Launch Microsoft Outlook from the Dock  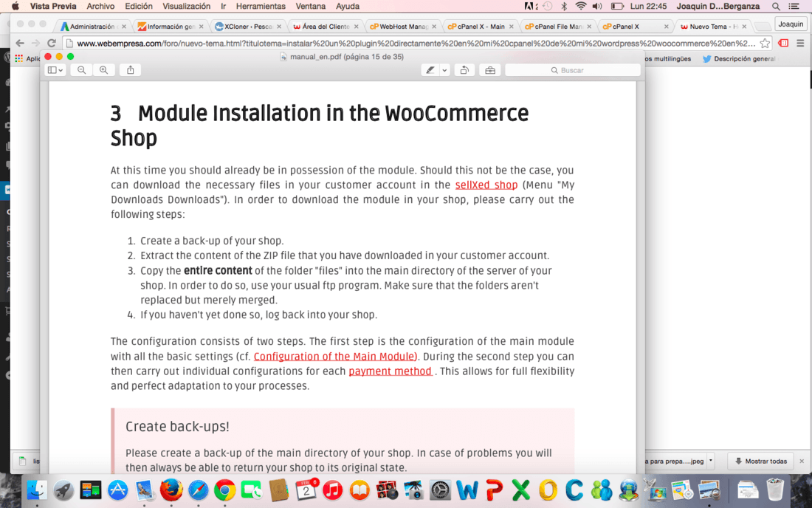548,490
